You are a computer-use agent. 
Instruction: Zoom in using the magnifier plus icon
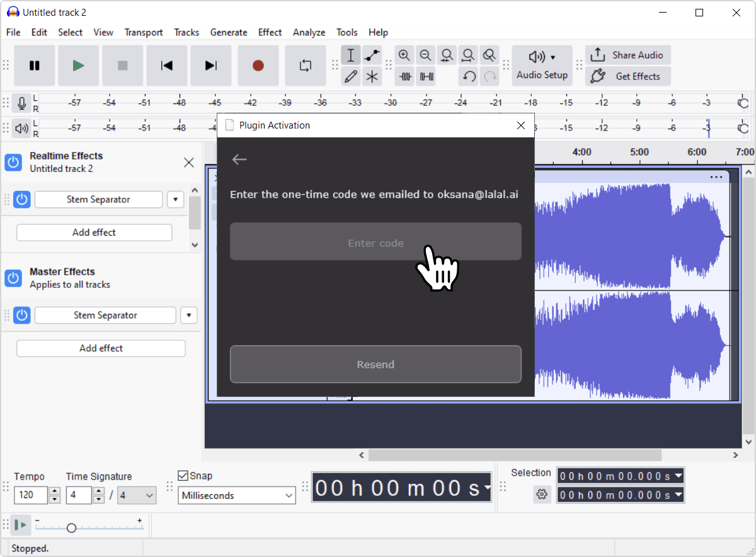[404, 55]
